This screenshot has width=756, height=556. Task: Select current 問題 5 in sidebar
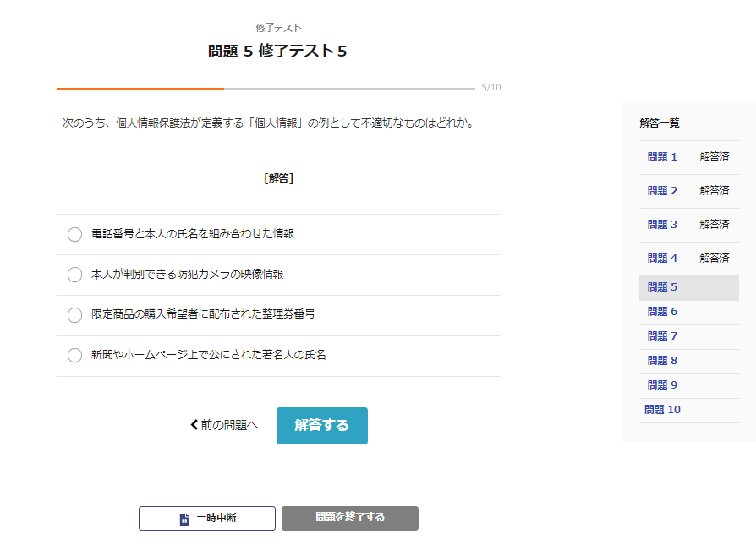pyautogui.click(x=662, y=287)
